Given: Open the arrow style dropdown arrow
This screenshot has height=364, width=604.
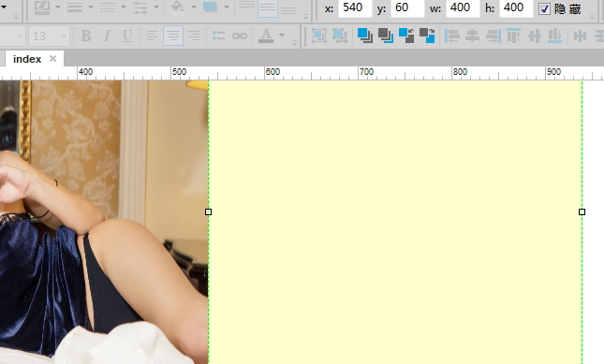Looking at the screenshot, I should 156,7.
